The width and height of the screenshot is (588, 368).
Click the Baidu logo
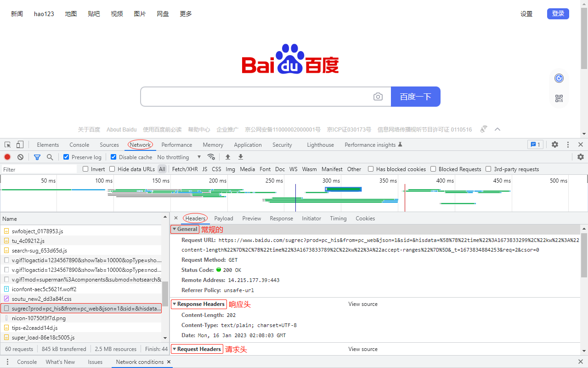point(290,59)
